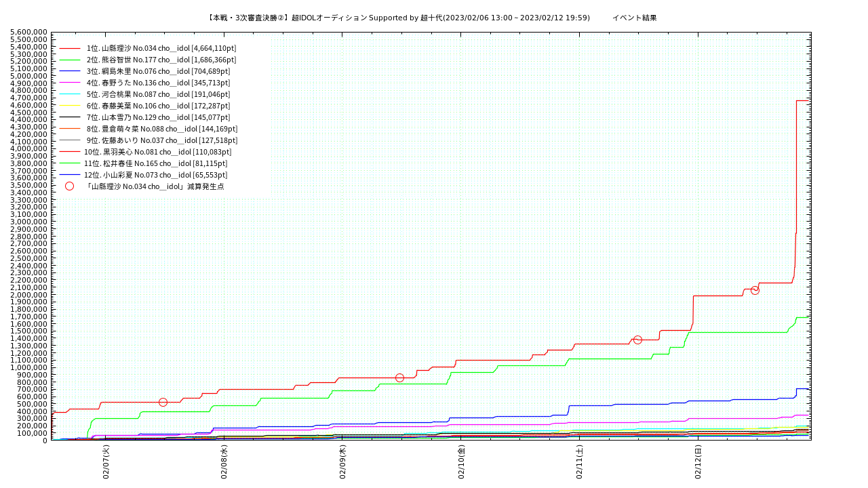Click the 02/08(水) date axis label

pyautogui.click(x=224, y=462)
